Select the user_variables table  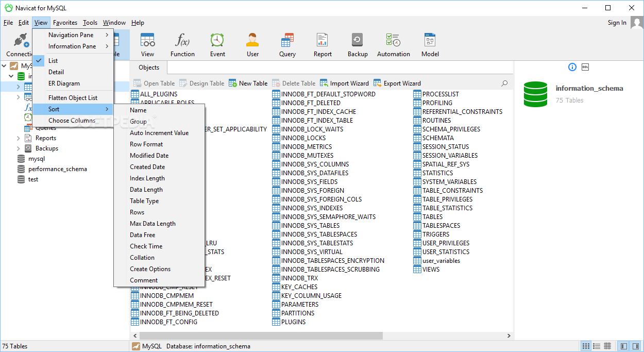(x=436, y=261)
